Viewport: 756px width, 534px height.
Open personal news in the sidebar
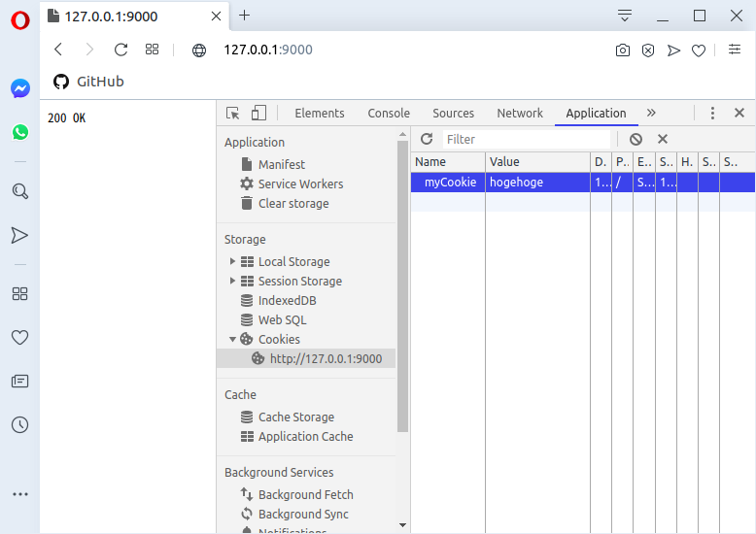pos(19,382)
